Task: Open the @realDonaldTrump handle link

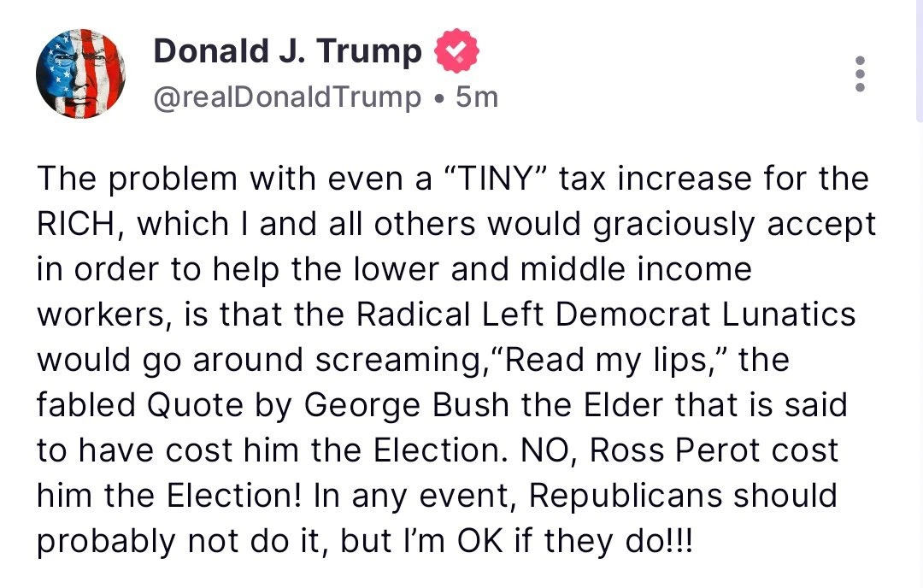Action: (x=287, y=97)
